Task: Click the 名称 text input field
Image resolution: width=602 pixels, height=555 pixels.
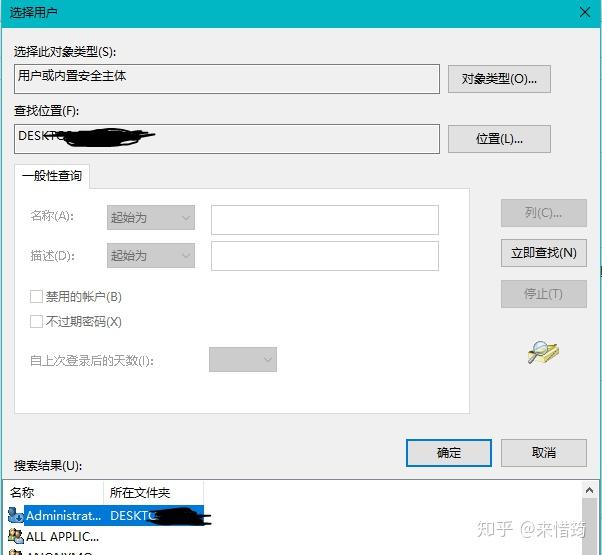Action: [x=324, y=219]
